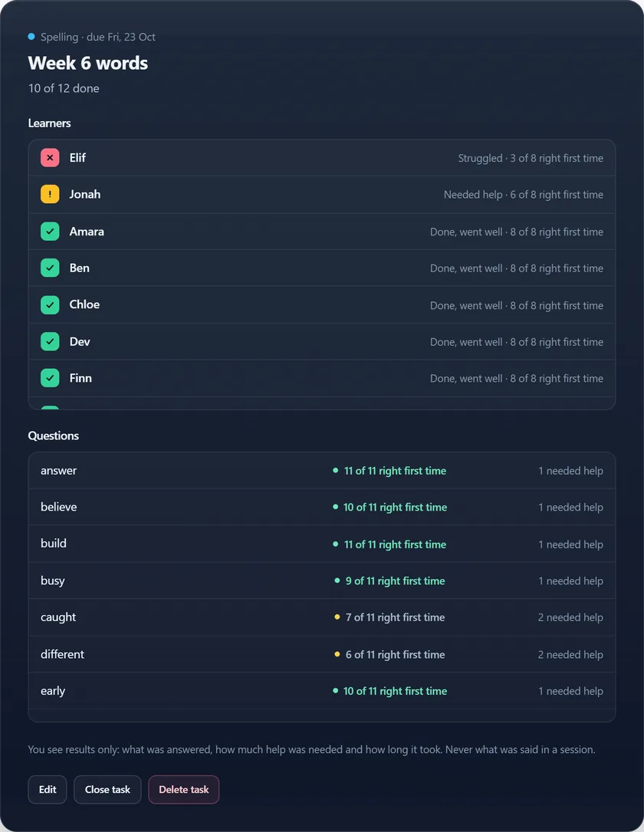
Task: Click '2 needed help' in the different row
Action: 570,655
